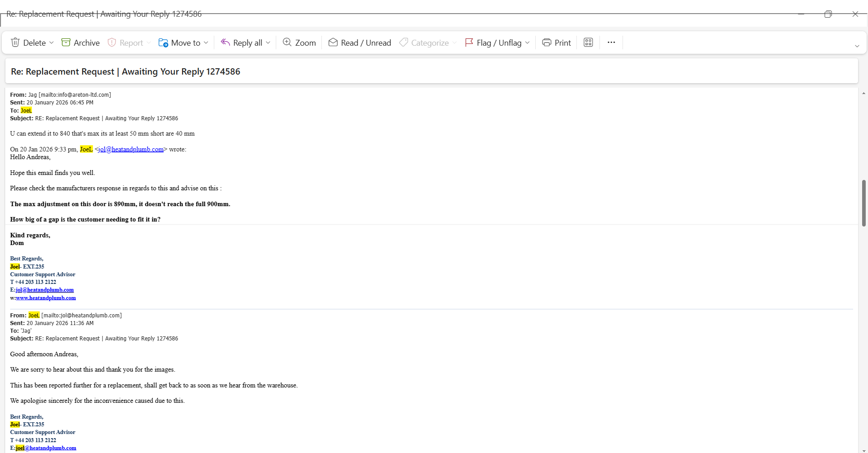Expand the Move to dropdown arrow

206,42
